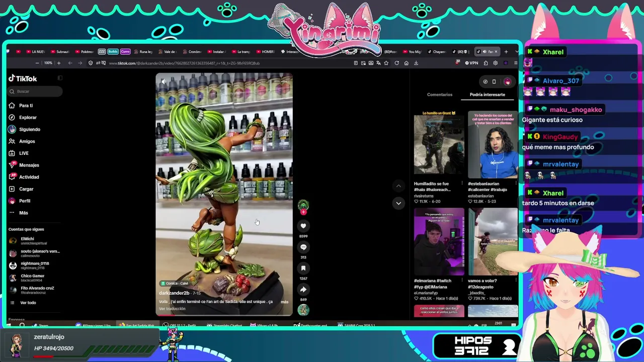This screenshot has height=362, width=644.
Task: Switch to the Comentarios tab
Action: click(x=440, y=95)
